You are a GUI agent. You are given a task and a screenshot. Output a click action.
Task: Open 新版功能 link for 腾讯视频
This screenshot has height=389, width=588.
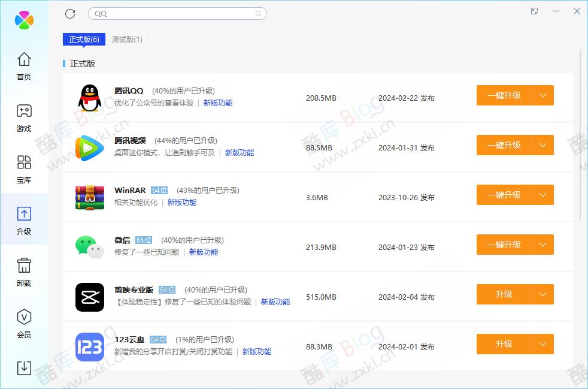point(239,152)
